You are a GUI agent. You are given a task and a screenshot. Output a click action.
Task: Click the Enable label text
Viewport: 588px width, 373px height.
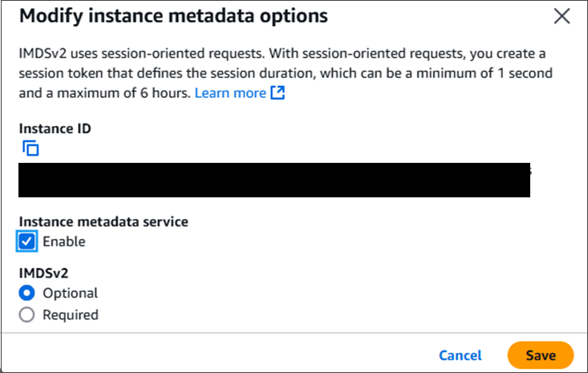64,241
